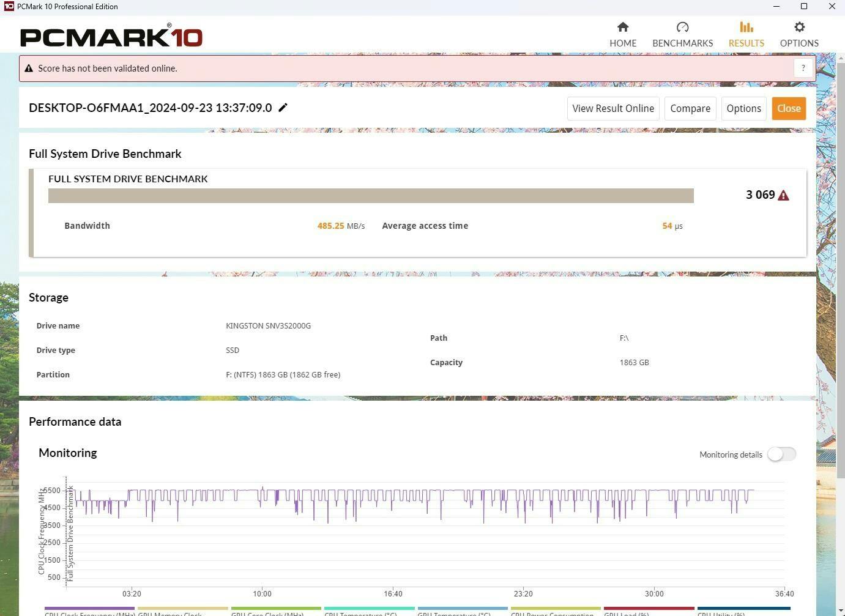The height and width of the screenshot is (616, 845).
Task: Click the warning icon in validation banner
Action: 28,69
